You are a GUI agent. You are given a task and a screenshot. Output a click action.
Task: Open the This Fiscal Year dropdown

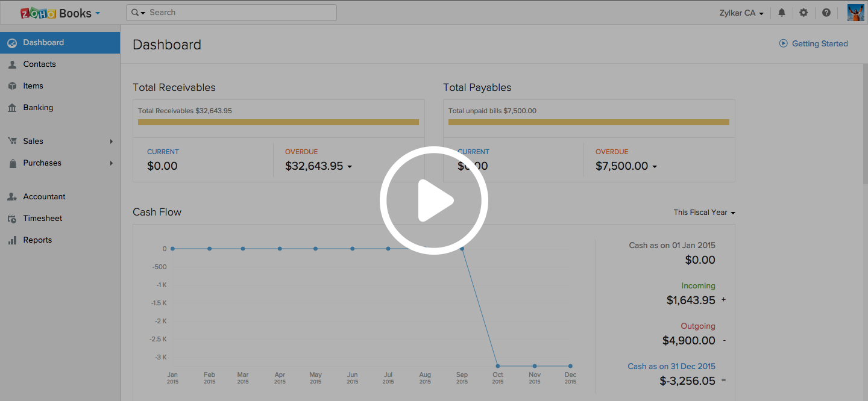[x=704, y=213]
